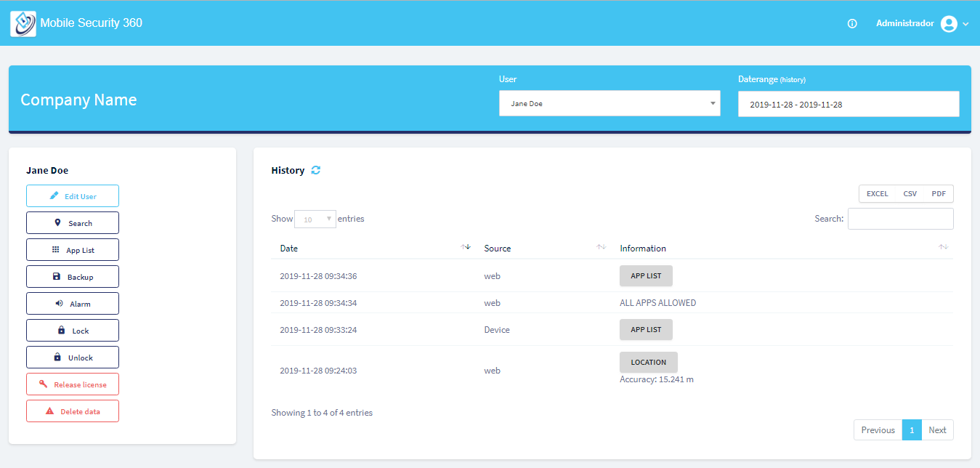This screenshot has width=980, height=468.
Task: Open the Daterange history field
Action: (x=848, y=104)
